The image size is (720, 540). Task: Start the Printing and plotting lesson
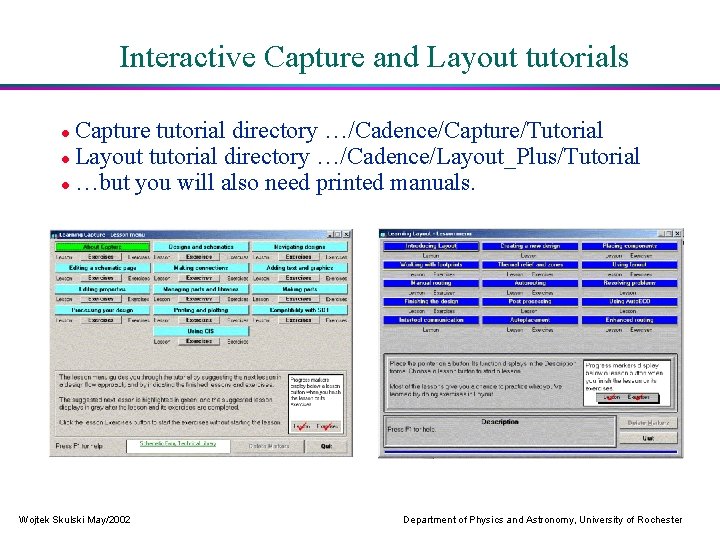coord(201,310)
